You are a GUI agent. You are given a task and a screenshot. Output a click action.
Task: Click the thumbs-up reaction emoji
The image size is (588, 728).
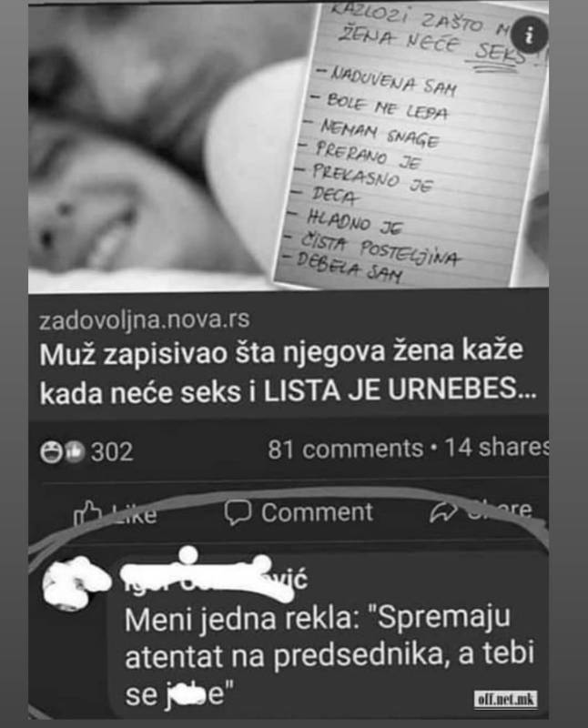[x=74, y=451]
